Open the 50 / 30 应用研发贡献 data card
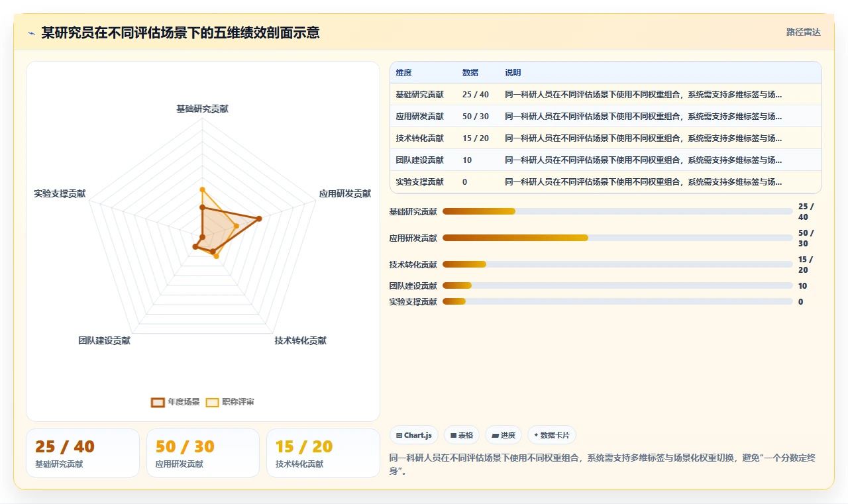The width and height of the screenshot is (848, 504). pos(203,453)
